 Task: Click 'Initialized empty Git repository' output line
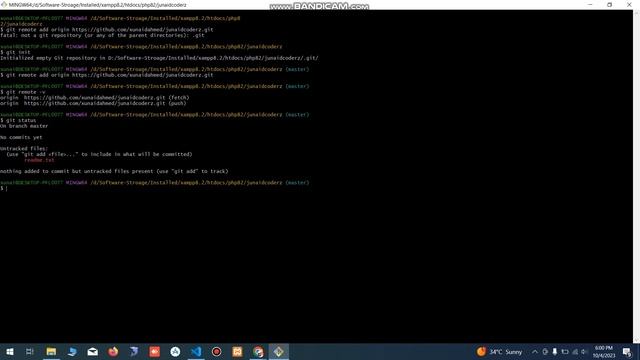[159, 58]
